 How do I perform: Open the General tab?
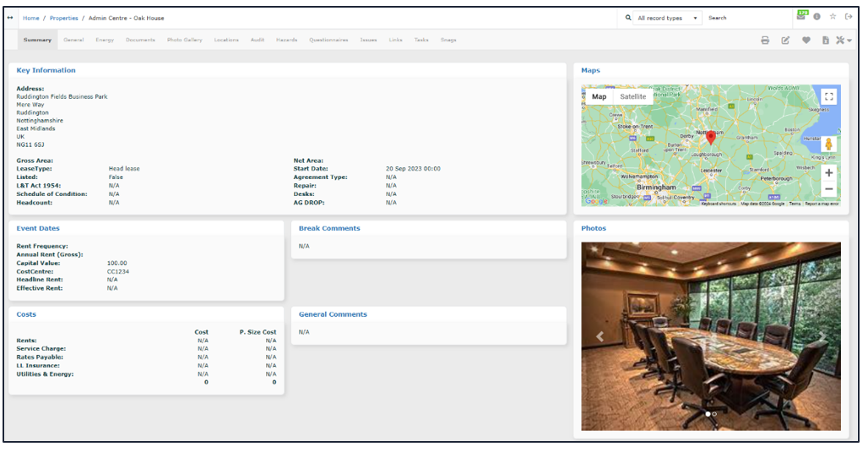[x=73, y=40]
